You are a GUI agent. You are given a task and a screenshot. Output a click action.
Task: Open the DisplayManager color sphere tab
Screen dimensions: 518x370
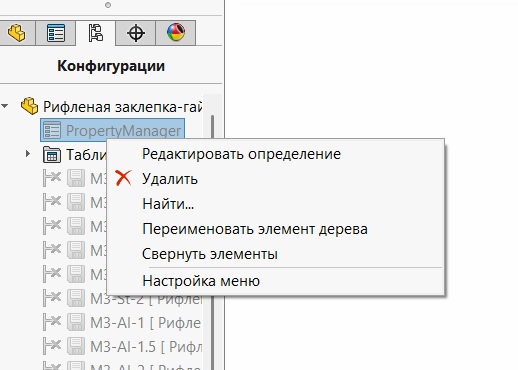[176, 32]
